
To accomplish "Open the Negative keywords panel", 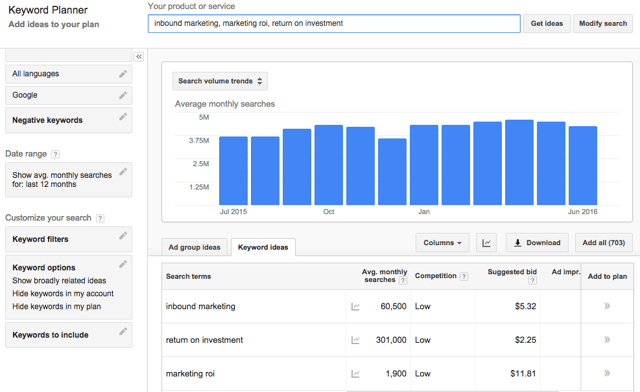I will tap(69, 120).
